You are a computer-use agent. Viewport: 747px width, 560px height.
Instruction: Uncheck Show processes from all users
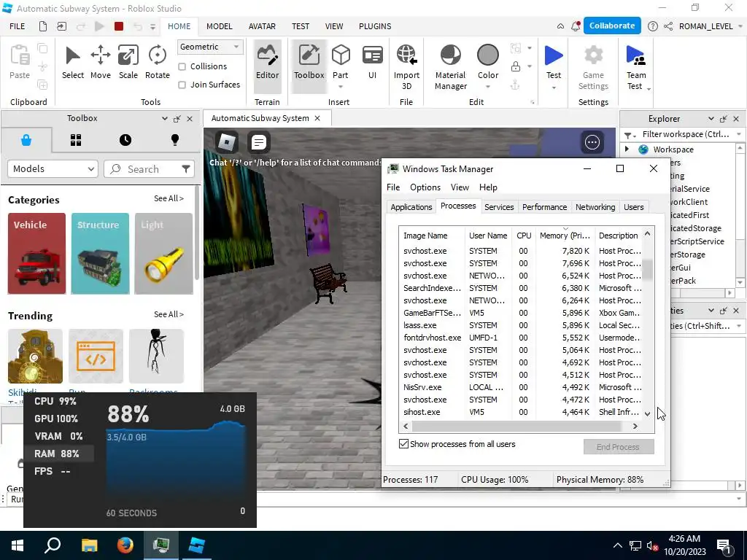pos(403,444)
